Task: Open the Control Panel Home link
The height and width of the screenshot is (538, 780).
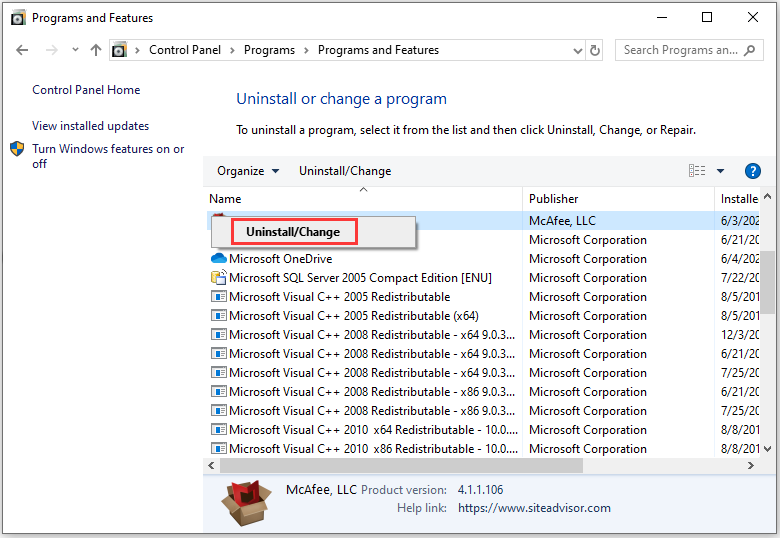Action: pos(86,90)
